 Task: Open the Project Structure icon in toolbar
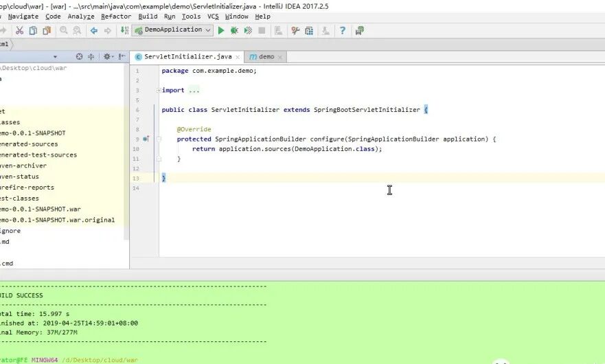point(309,30)
